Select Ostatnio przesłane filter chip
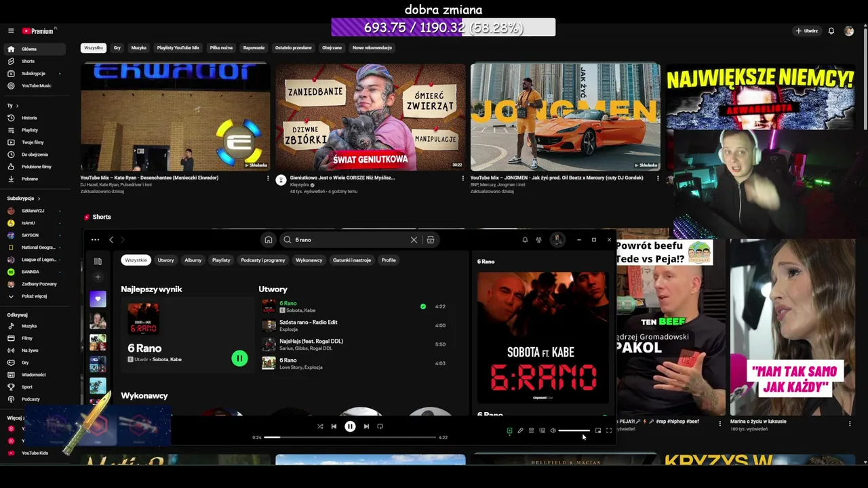868x488 pixels. pyautogui.click(x=293, y=48)
